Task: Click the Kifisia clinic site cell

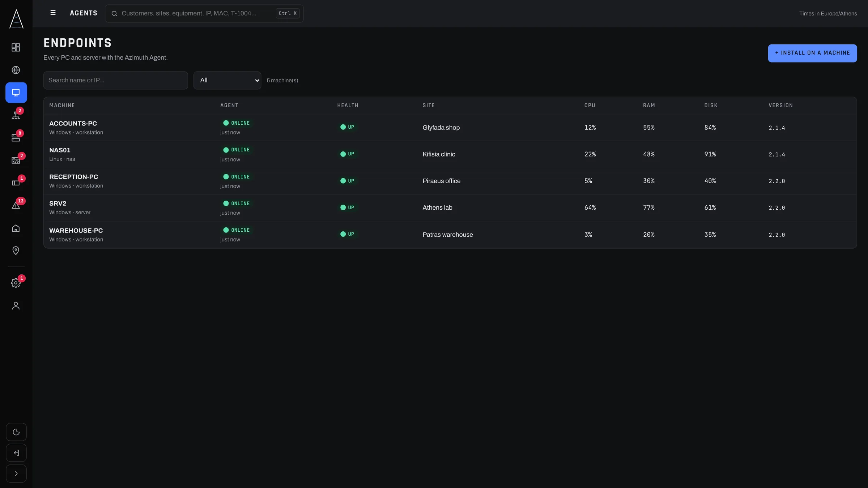Action: click(x=439, y=154)
